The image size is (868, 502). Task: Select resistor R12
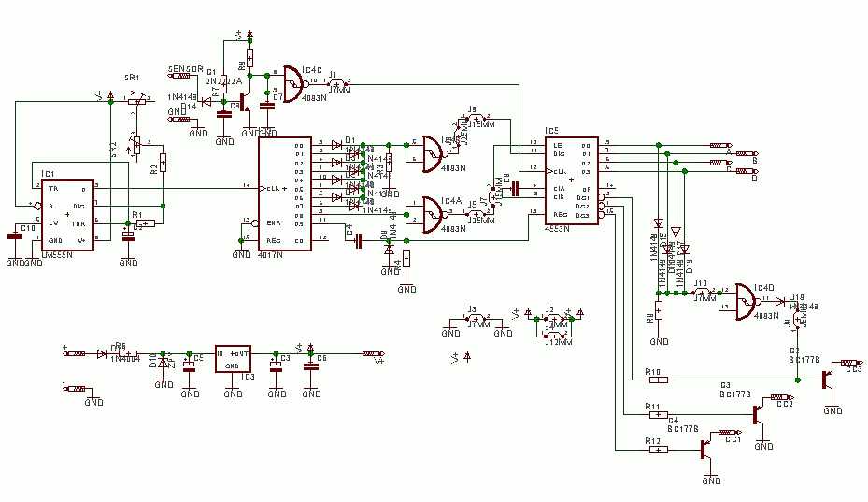click(x=658, y=449)
